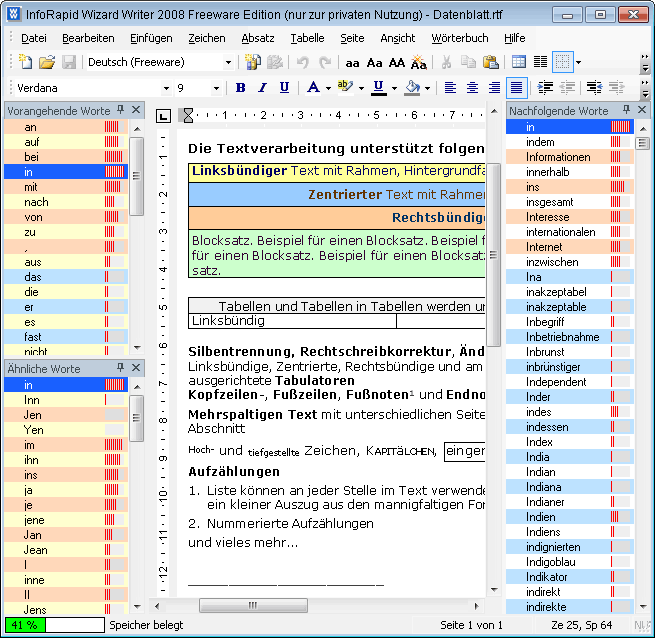Align text right
The width and height of the screenshot is (655, 638).
click(495, 88)
